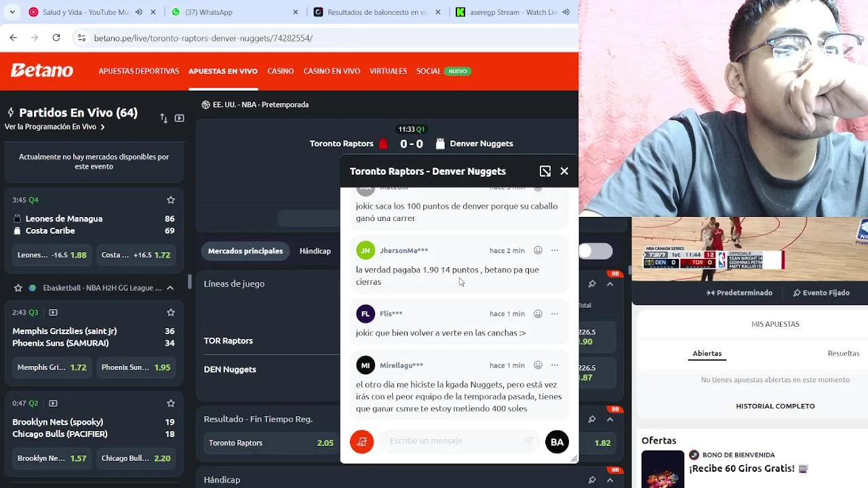868x488 pixels.
Task: Pop out the chat window
Action: (x=545, y=171)
